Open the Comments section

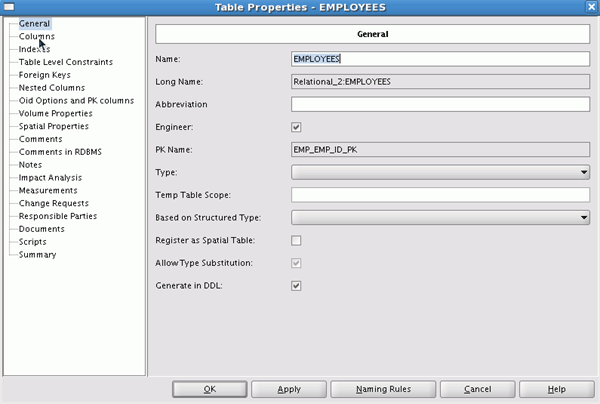(x=40, y=139)
